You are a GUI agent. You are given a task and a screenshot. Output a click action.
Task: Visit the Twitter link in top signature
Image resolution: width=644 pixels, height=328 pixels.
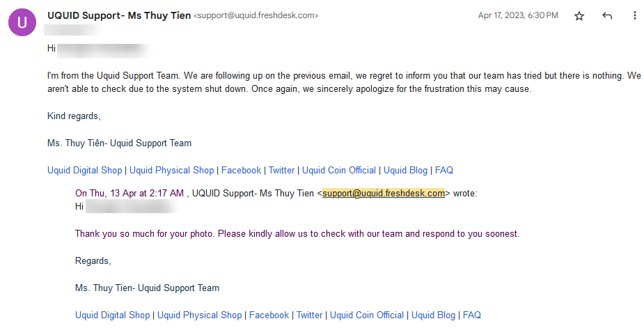[281, 170]
